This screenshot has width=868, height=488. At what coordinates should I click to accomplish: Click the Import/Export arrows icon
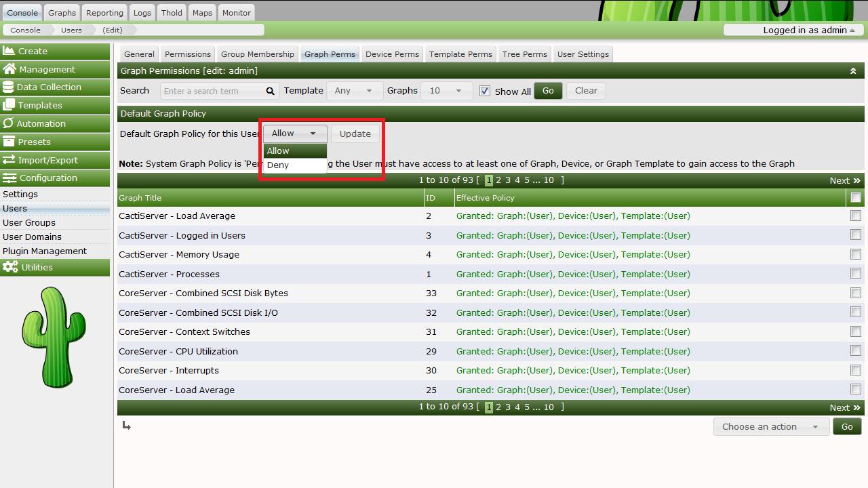pyautogui.click(x=9, y=160)
